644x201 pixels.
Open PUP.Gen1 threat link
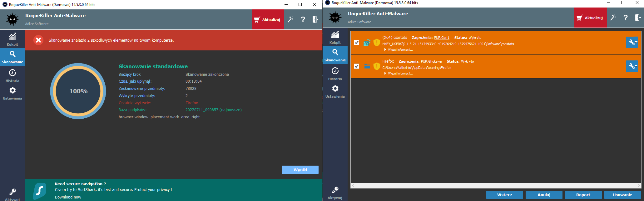click(442, 38)
